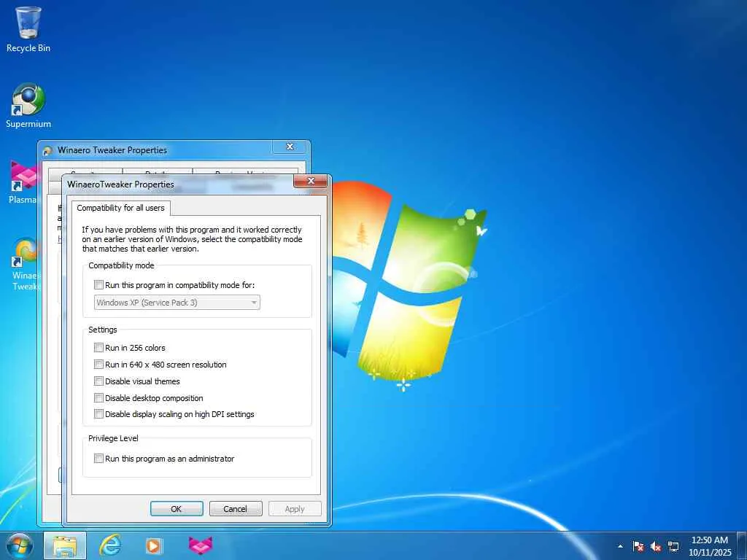Select the Plasma desktop shortcut icon
The image size is (747, 560).
click(23, 182)
